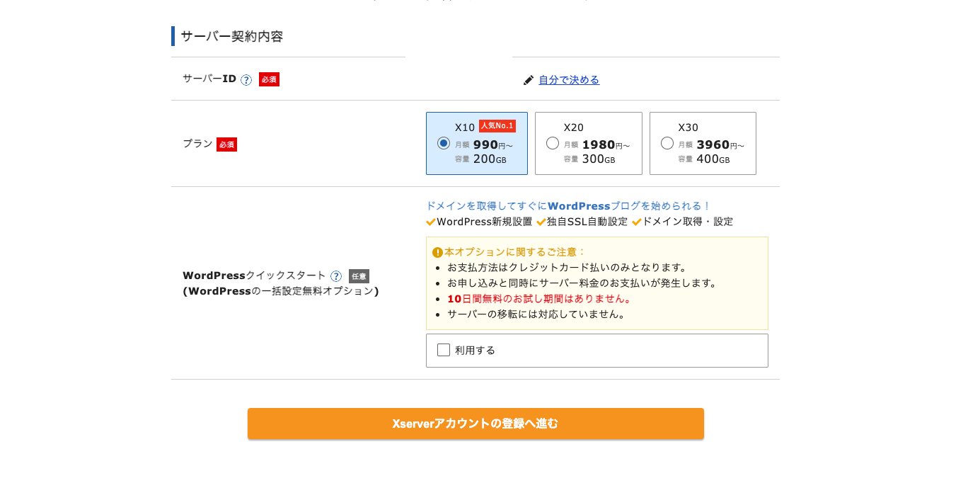980x488 pixels.
Task: Click the red text 10日間無料のお試し期間はありません。
Action: (x=540, y=299)
